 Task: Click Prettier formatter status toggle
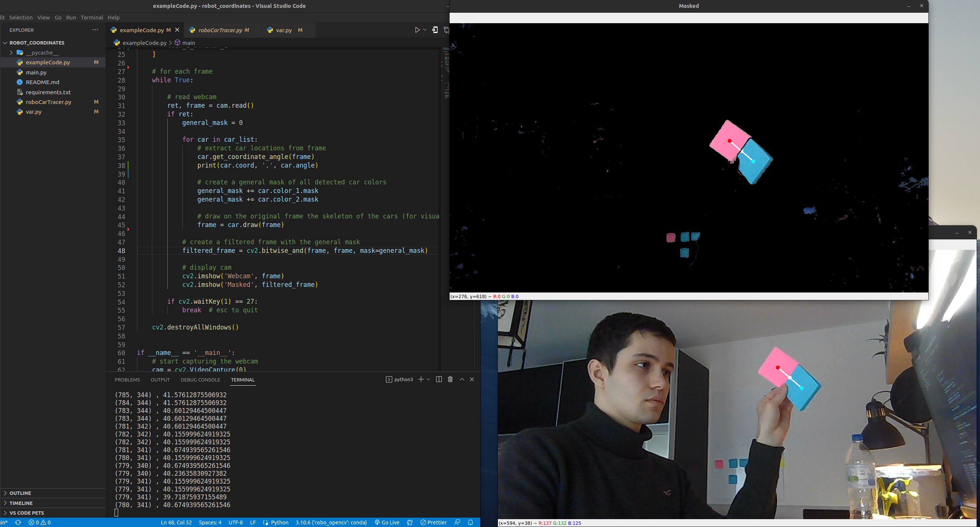pos(433,523)
